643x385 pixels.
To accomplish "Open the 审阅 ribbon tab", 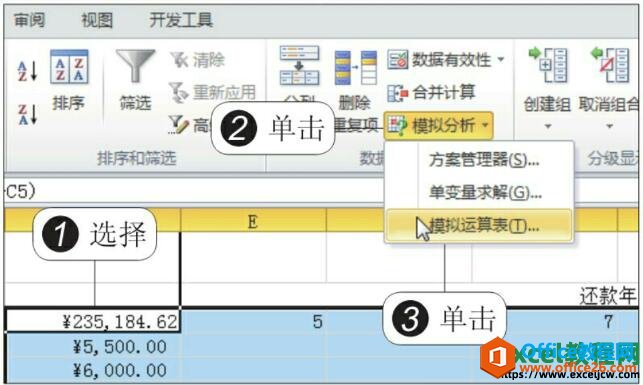I will pyautogui.click(x=29, y=20).
